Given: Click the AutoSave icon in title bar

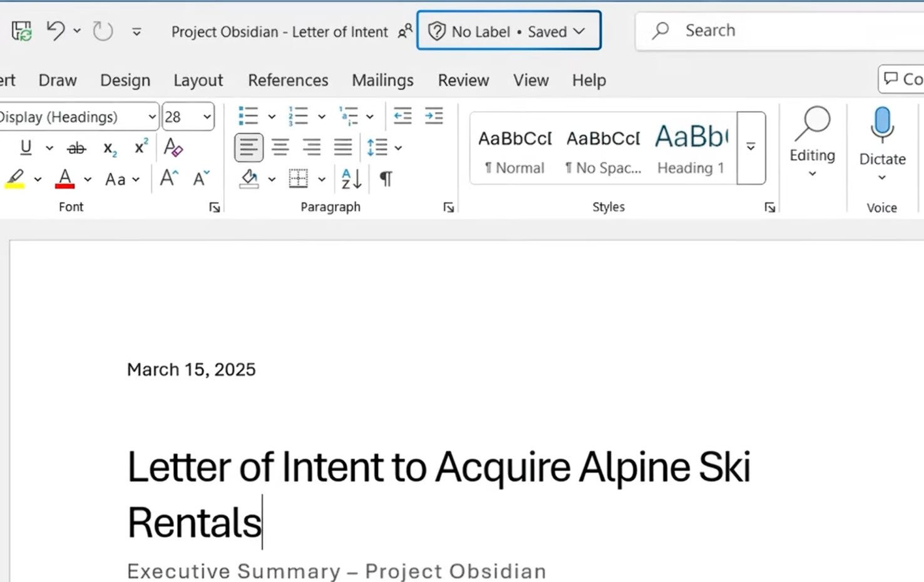Looking at the screenshot, I should (x=21, y=31).
